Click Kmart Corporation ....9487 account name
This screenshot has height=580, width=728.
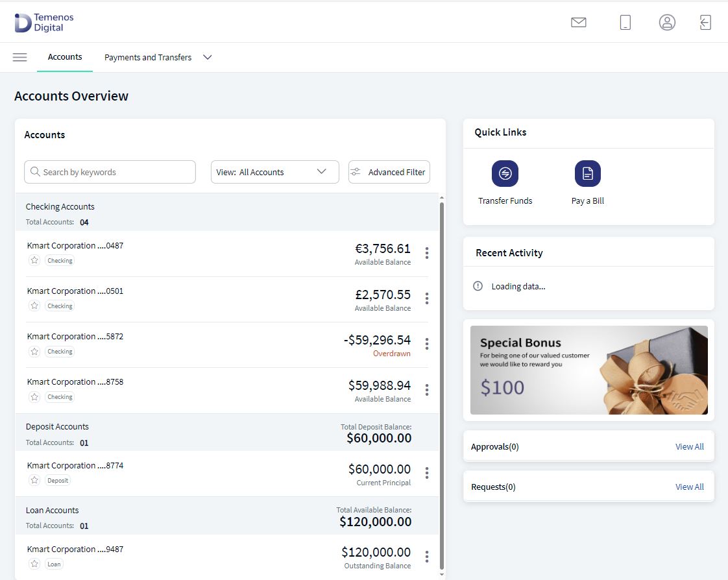[x=75, y=549]
